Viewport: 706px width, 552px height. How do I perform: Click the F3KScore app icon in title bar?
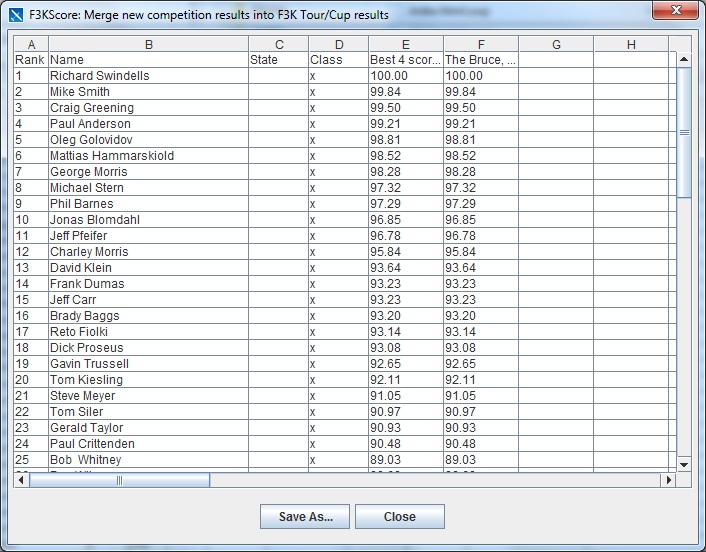point(14,15)
